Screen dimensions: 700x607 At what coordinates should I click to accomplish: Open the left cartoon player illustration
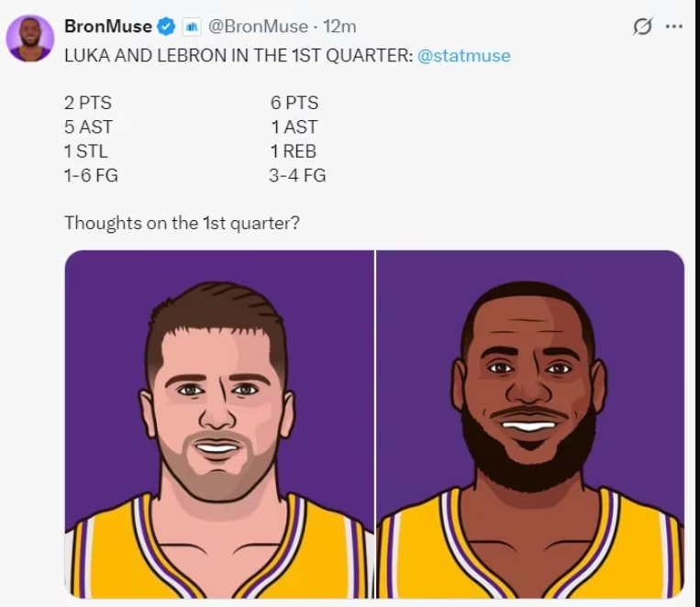point(219,424)
